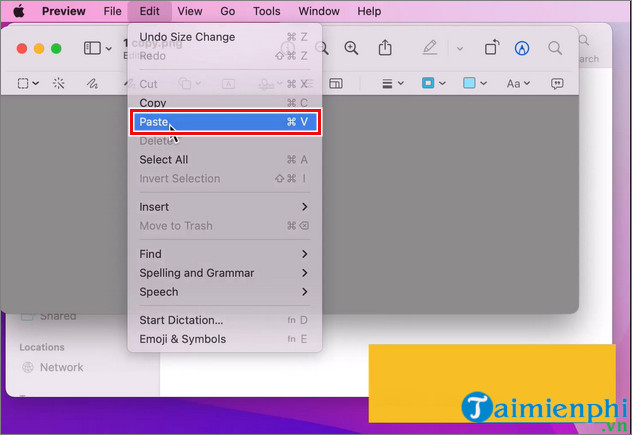The height and width of the screenshot is (435, 632).
Task: Select Network in Finder sidebar
Action: 53,367
